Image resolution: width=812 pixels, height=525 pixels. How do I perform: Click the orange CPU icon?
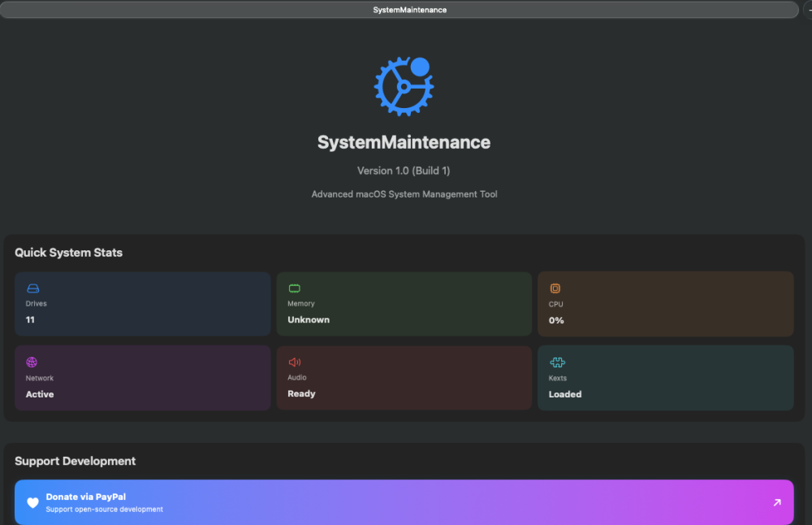[x=555, y=289]
